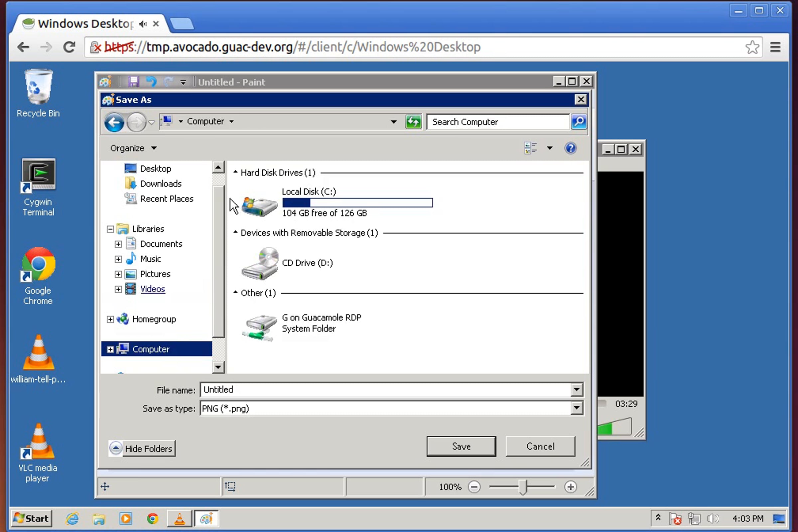Click the navigation pane scroll down arrow
The height and width of the screenshot is (532, 798).
[x=218, y=367]
